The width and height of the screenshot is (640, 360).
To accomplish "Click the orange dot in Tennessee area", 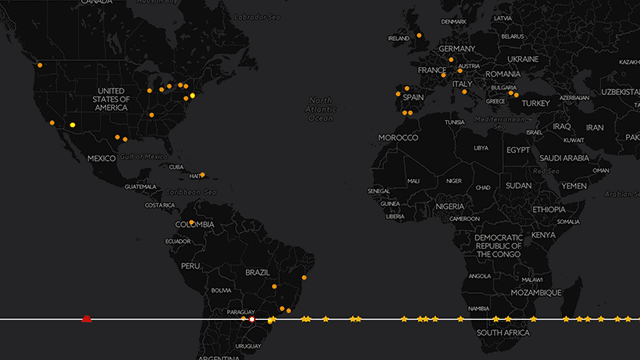I will coord(151,115).
